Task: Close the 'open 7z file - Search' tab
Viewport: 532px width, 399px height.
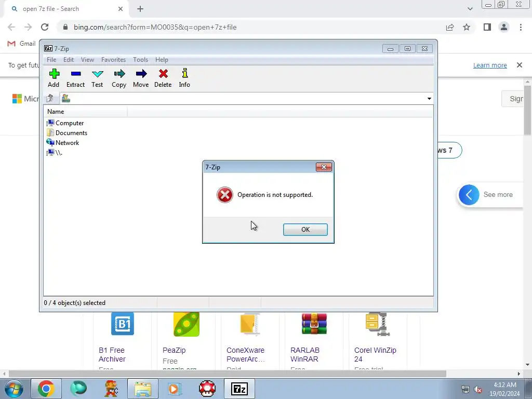Action: 121,9
